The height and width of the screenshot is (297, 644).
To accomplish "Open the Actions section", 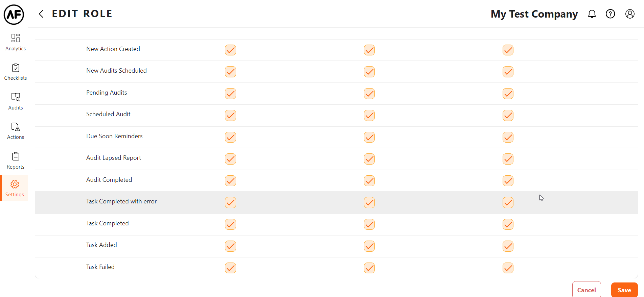I will 16,131.
